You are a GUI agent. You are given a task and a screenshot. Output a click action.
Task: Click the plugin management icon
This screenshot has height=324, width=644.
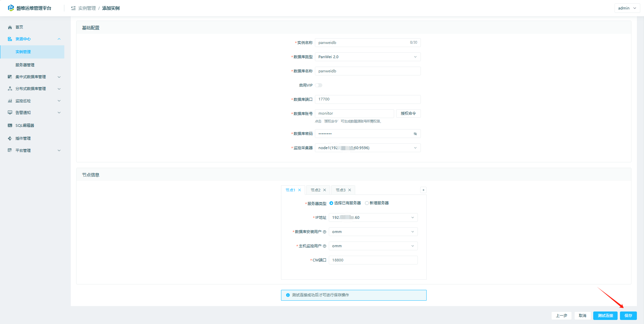click(10, 138)
